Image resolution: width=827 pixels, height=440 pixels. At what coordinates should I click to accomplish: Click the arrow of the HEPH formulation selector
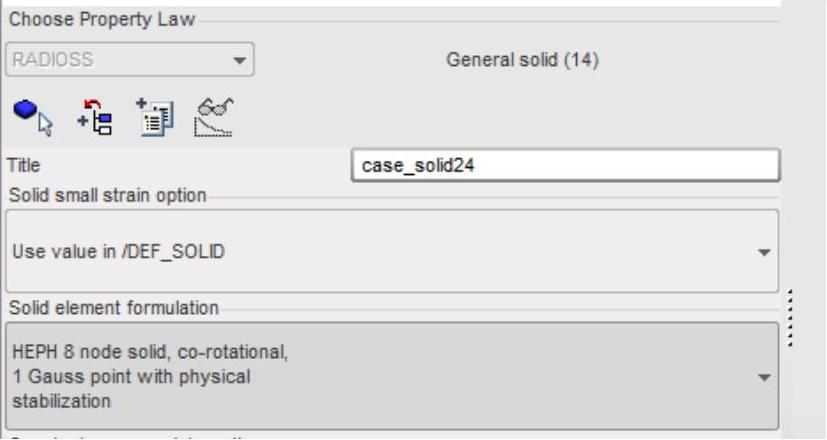point(764,378)
